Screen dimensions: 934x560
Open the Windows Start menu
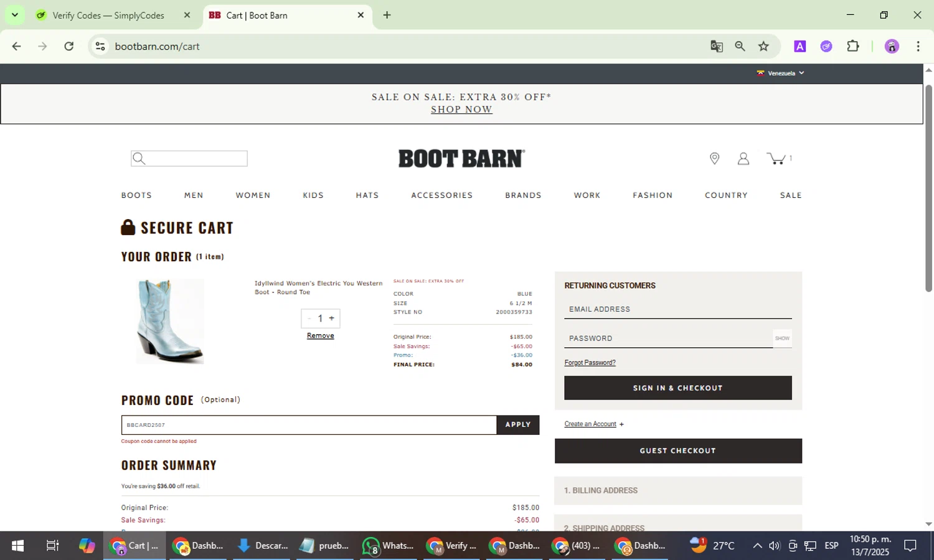tap(17, 546)
